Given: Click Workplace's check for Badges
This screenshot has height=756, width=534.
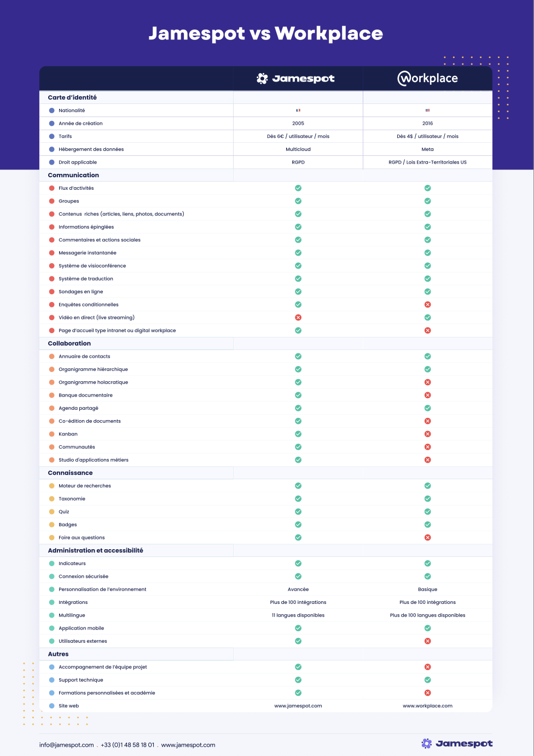Looking at the screenshot, I should point(428,525).
